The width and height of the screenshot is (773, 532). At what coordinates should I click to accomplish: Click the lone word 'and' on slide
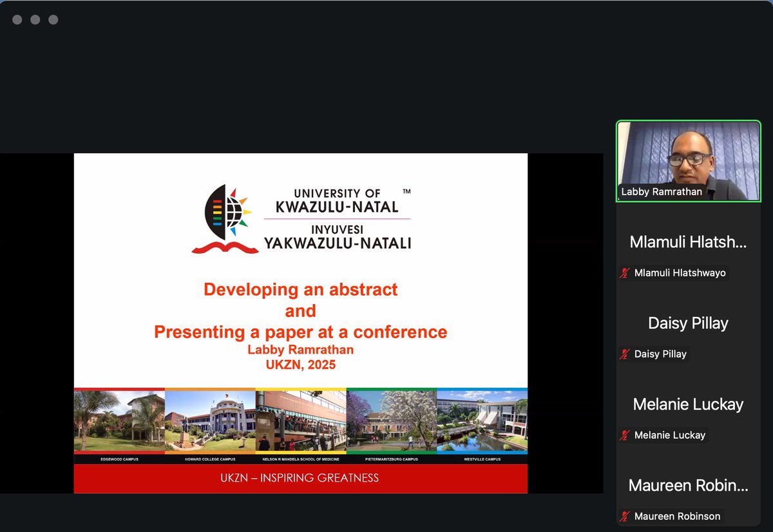coord(301,311)
